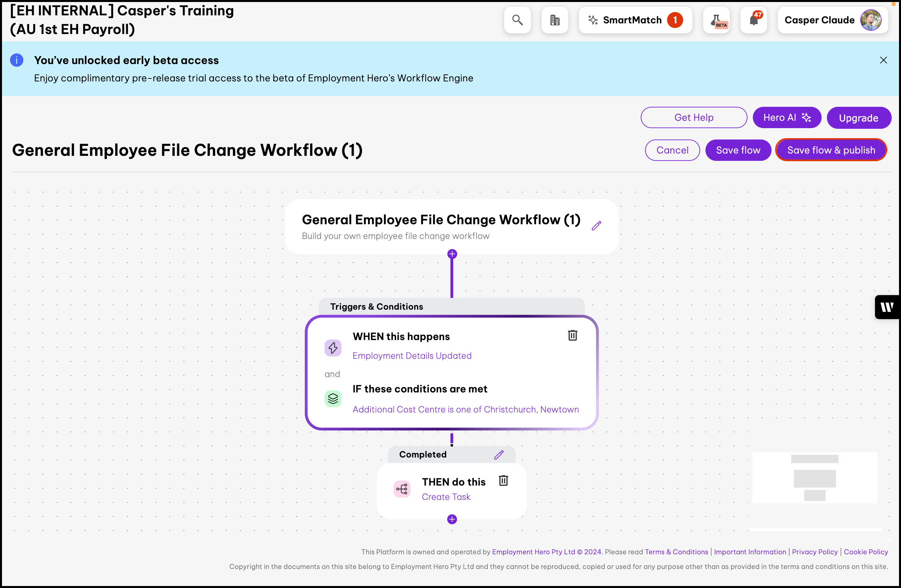Image resolution: width=901 pixels, height=588 pixels.
Task: Open Employment Details Updated trigger link
Action: pyautogui.click(x=412, y=355)
